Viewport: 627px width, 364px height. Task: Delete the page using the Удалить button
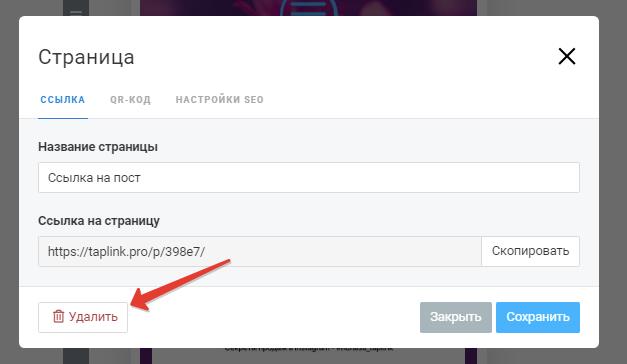[83, 317]
